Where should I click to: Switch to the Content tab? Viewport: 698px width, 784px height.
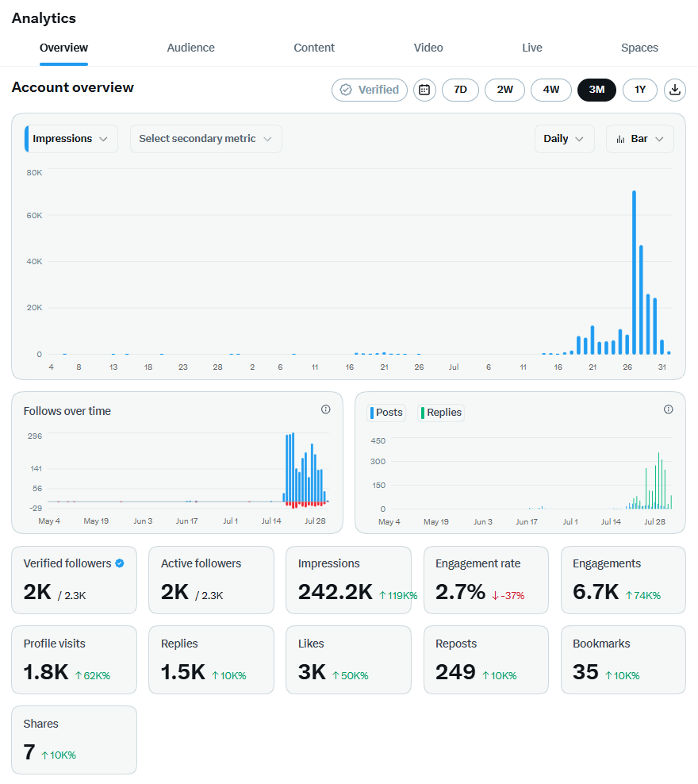314,48
